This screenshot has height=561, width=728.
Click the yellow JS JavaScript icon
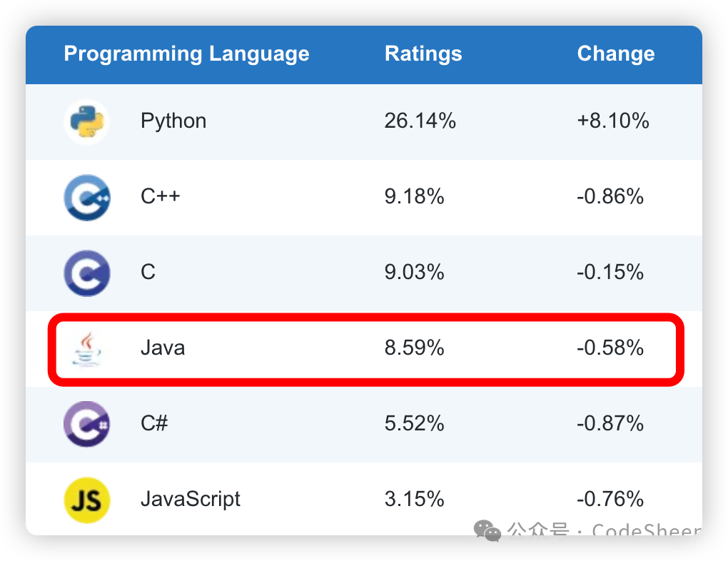click(x=86, y=500)
